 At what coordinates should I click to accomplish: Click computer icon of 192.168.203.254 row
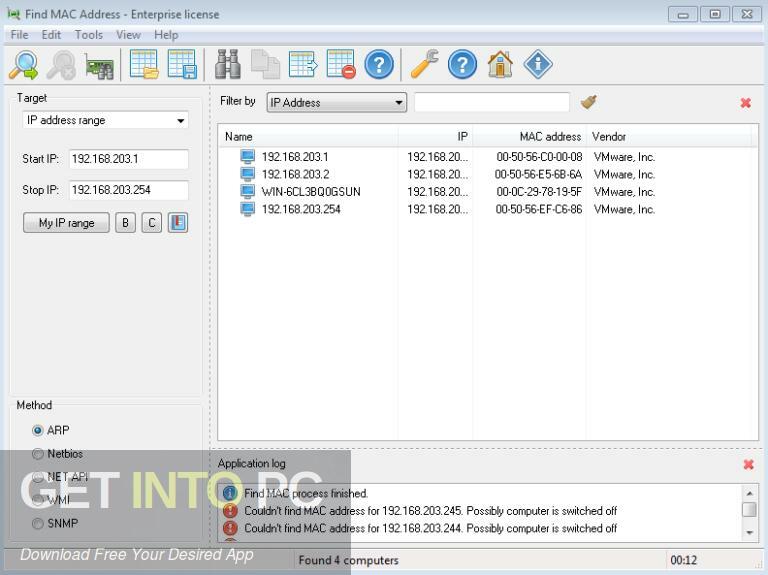pyautogui.click(x=248, y=209)
